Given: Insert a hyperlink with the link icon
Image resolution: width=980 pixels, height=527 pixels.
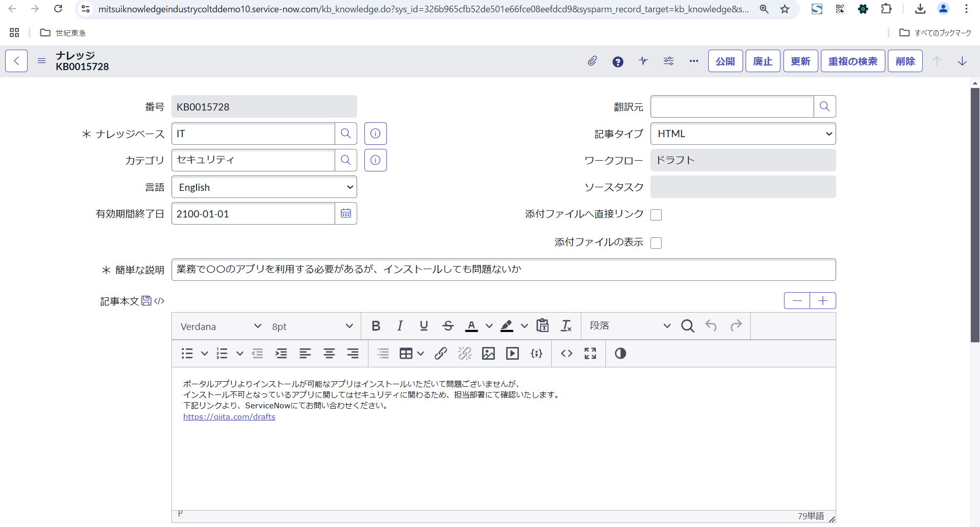Looking at the screenshot, I should pos(441,354).
